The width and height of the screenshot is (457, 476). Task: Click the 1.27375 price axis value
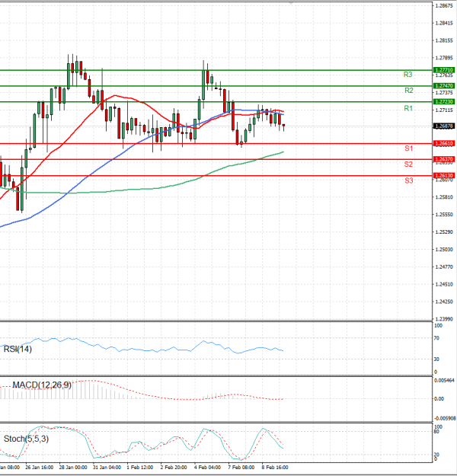point(444,93)
